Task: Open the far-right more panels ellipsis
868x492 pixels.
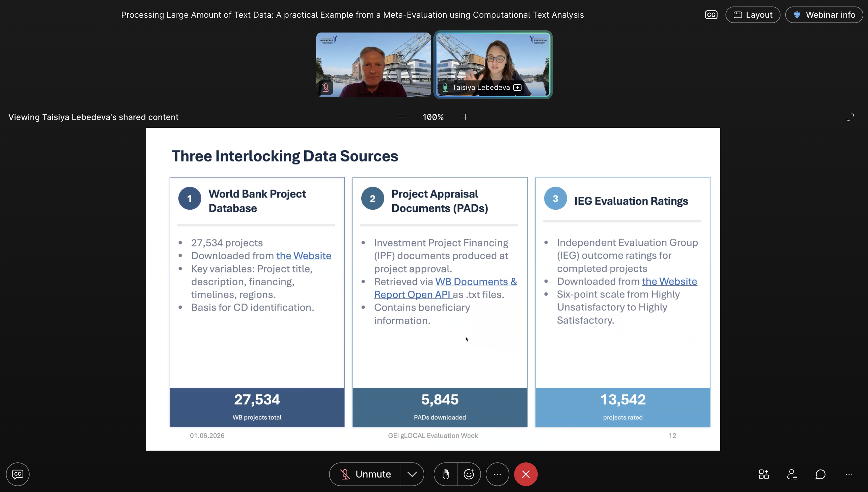Action: [x=849, y=474]
